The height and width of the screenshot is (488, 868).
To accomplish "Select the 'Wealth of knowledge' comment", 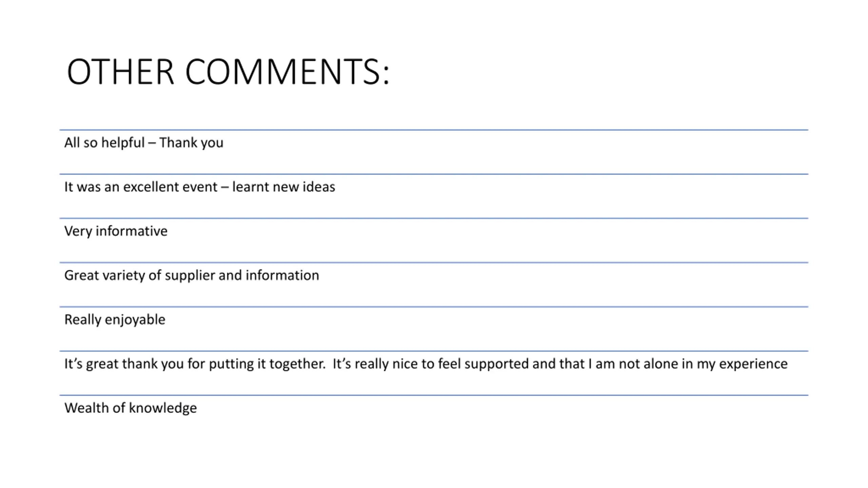I will coord(131,408).
